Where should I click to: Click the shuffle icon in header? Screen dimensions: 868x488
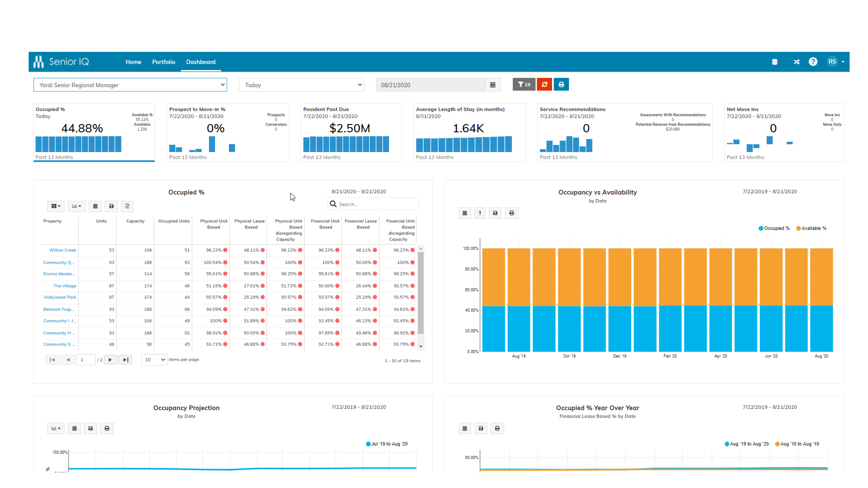pos(796,62)
